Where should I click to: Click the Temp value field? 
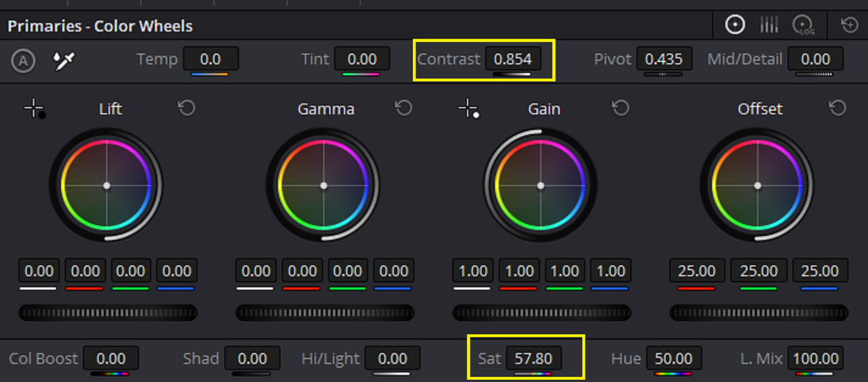point(210,59)
